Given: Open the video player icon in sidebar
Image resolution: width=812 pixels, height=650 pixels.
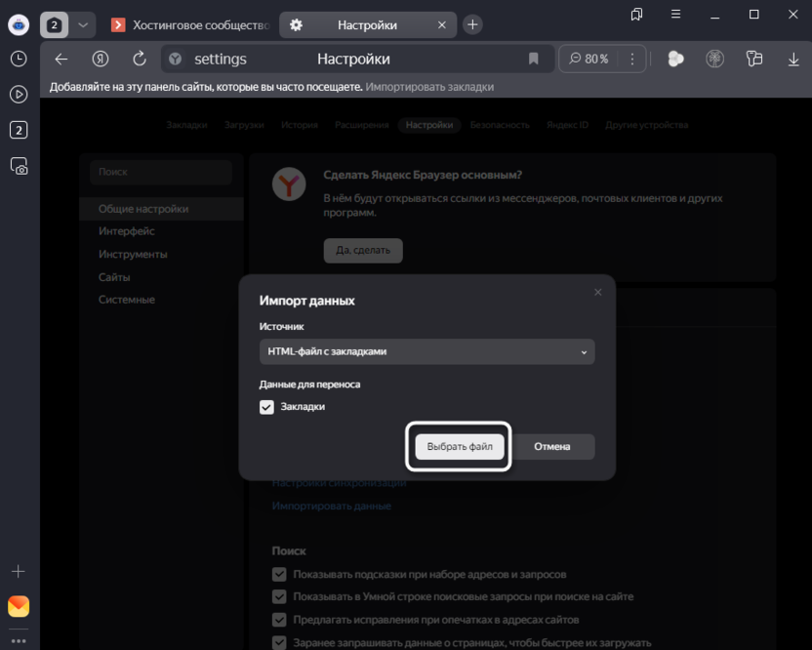Looking at the screenshot, I should [19, 95].
